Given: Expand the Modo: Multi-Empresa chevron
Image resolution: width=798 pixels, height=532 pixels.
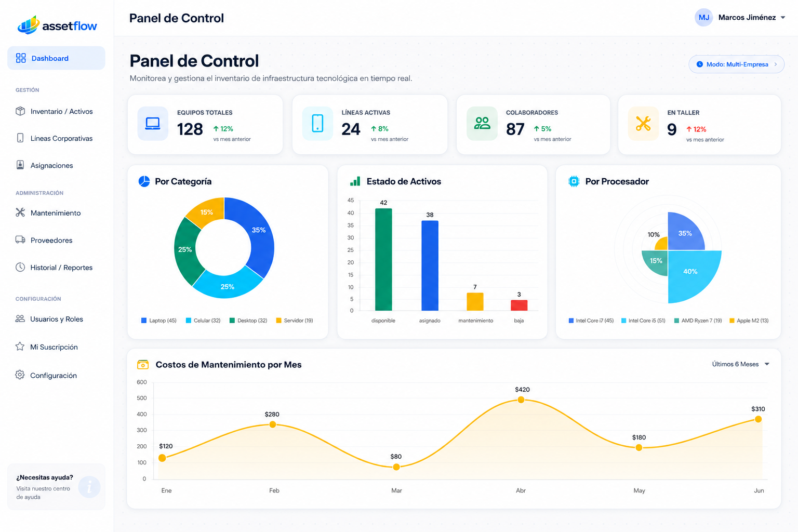Looking at the screenshot, I should [x=776, y=64].
